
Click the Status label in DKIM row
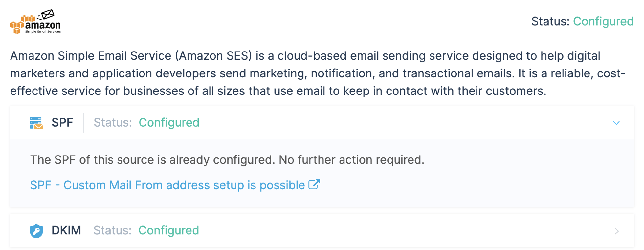point(112,231)
